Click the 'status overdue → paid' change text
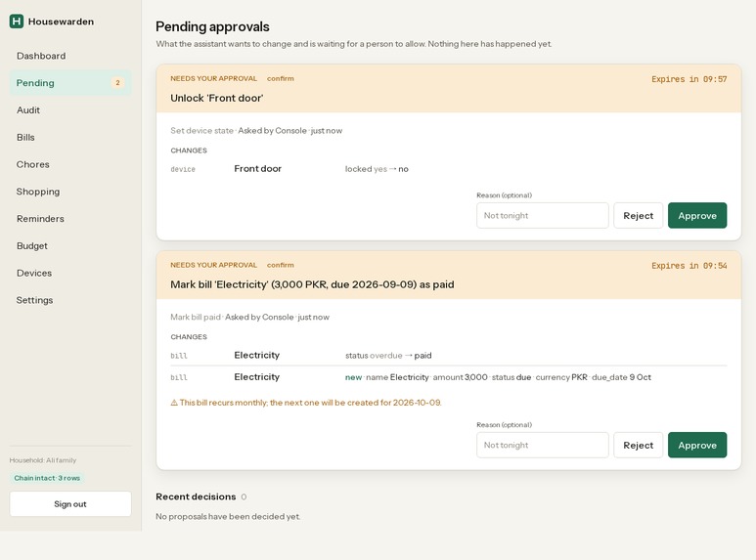The height and width of the screenshot is (560, 756). point(388,356)
